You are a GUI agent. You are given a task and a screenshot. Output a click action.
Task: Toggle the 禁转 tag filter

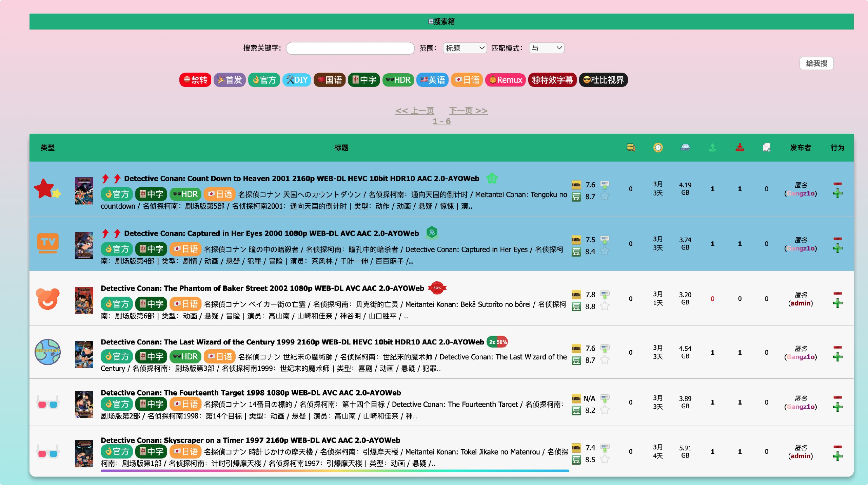point(195,80)
